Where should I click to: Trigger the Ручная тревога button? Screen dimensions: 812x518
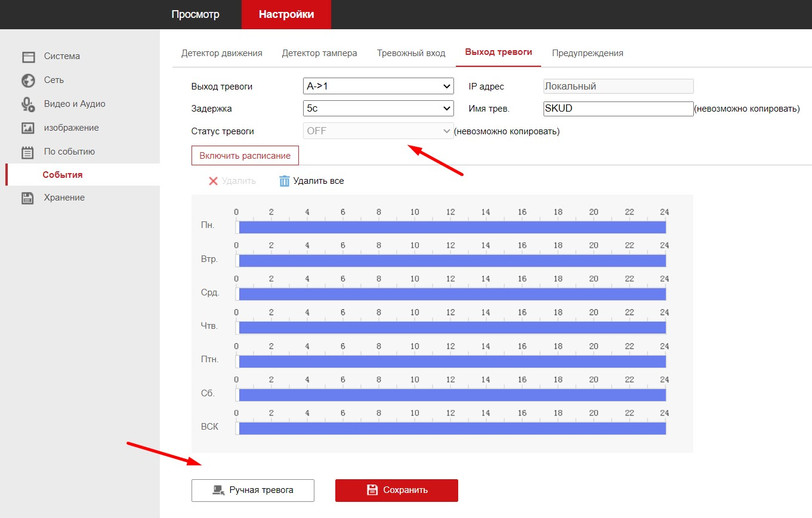tap(253, 490)
